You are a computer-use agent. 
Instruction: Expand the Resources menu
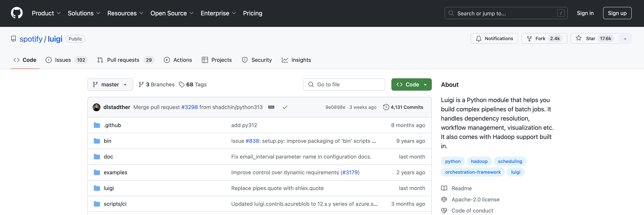pyautogui.click(x=125, y=13)
